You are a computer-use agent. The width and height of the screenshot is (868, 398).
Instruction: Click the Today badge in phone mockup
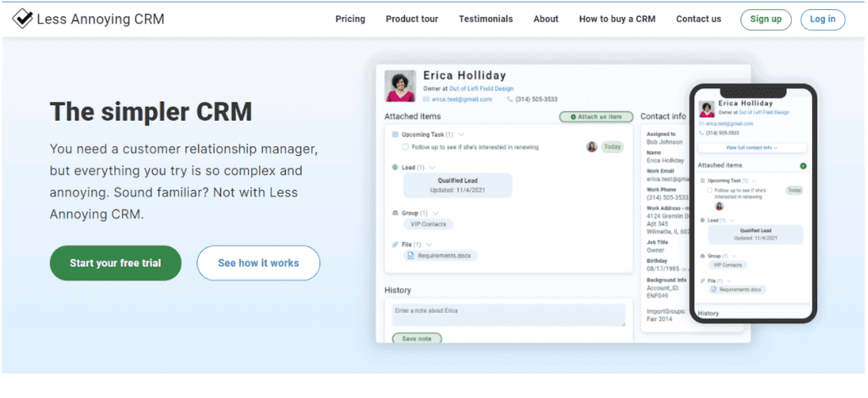pos(794,191)
